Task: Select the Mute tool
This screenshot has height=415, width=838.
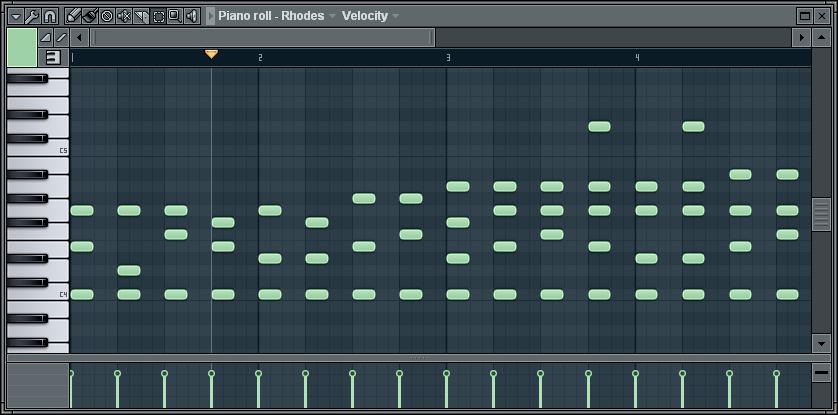Action: point(124,16)
